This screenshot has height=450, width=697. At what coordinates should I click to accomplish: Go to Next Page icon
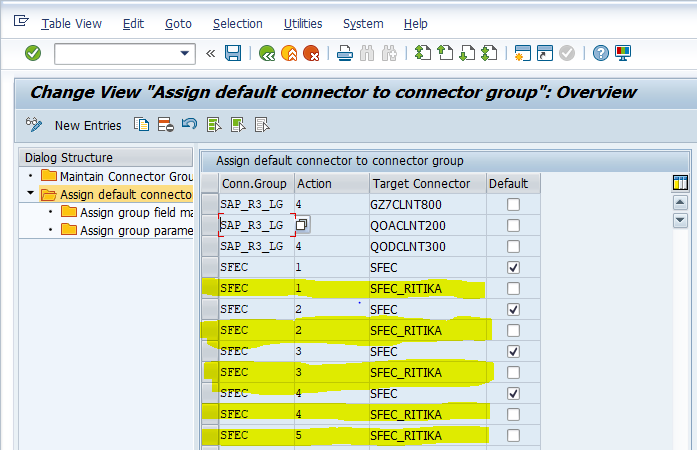coord(467,53)
